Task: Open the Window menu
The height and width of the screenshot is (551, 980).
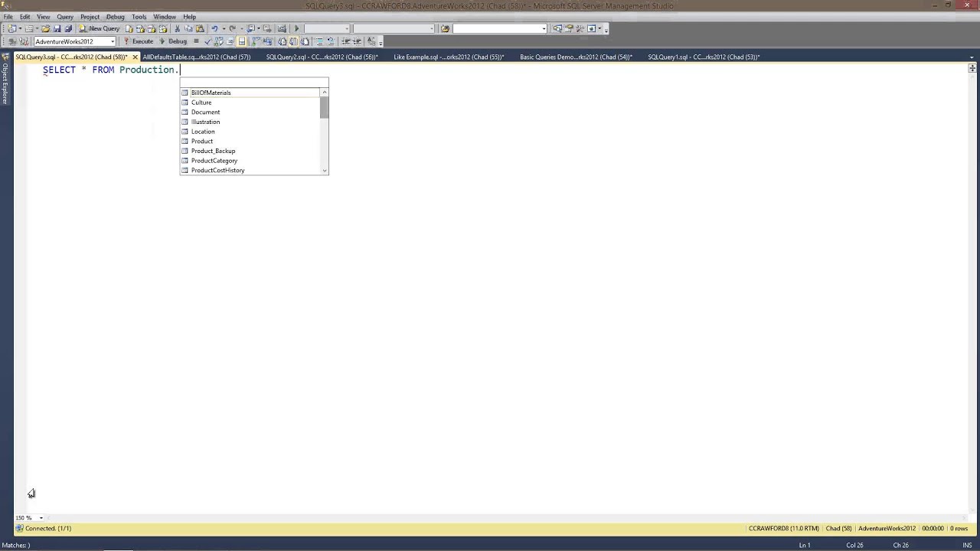Action: (165, 16)
